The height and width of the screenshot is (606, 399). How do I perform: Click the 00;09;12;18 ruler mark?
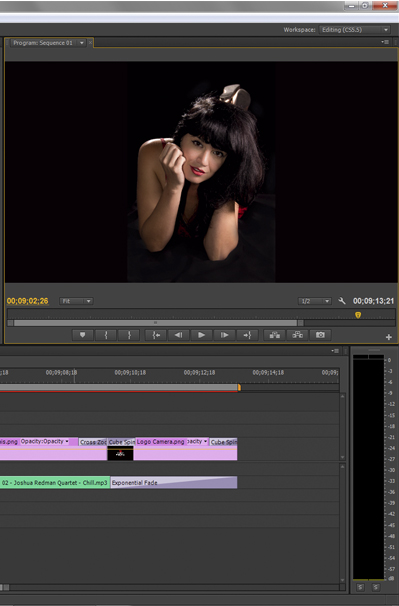coord(200,373)
